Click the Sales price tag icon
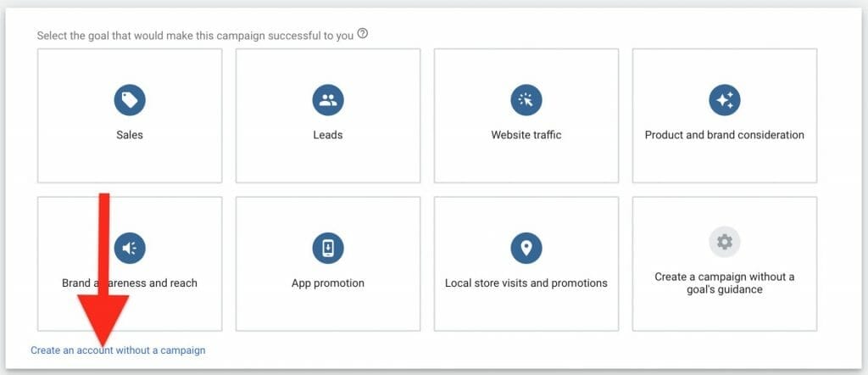This screenshot has width=868, height=375. (130, 100)
